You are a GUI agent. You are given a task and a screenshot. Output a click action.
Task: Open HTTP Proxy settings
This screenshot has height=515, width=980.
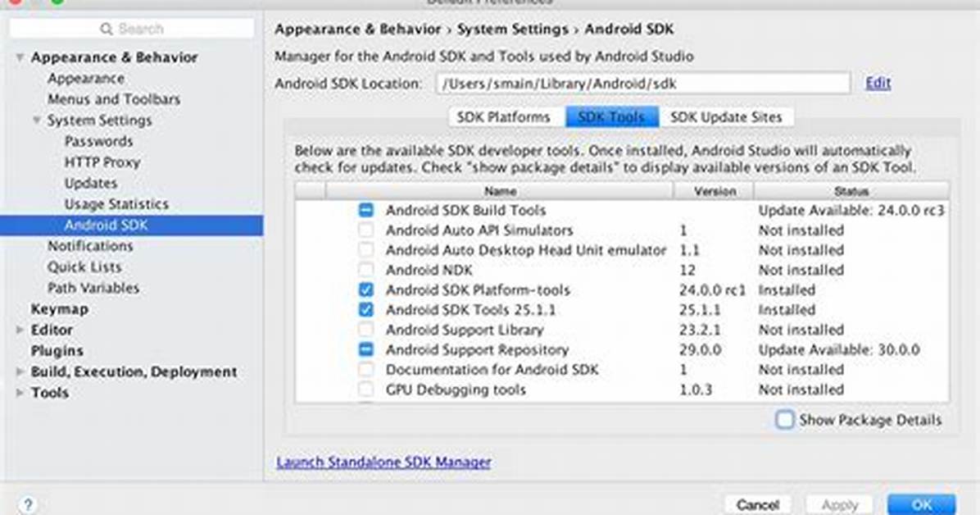[x=102, y=162]
